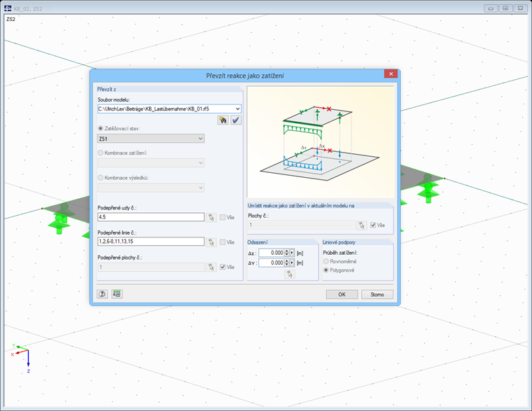This screenshot has width=532, height=411.
Task: Minimize the KB_02 model window
Action: pos(491,8)
